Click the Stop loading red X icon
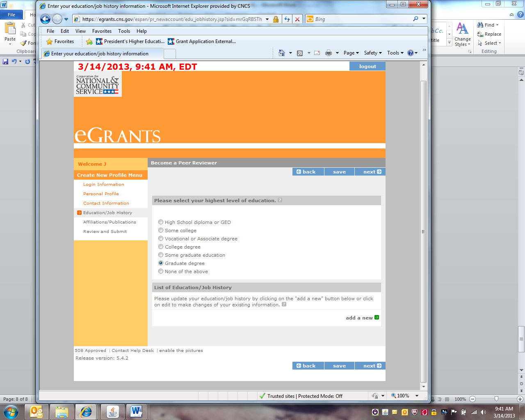The width and height of the screenshot is (525, 420). coord(297,19)
